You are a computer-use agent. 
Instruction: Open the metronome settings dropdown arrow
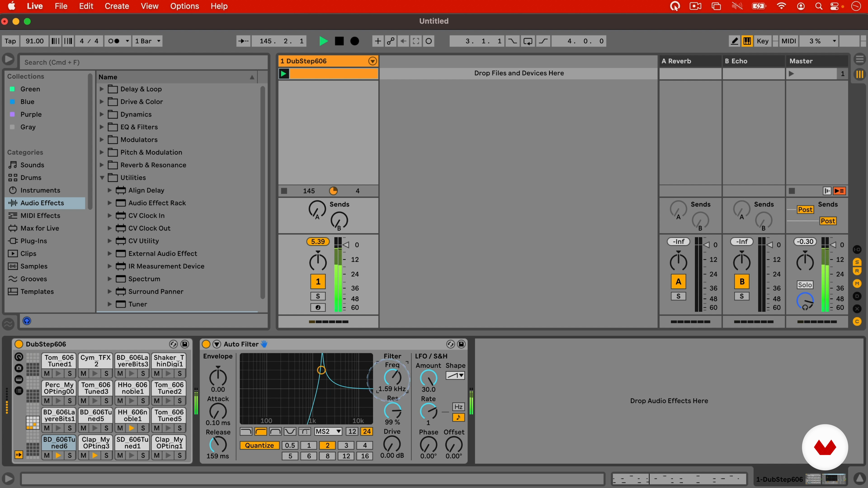click(127, 41)
